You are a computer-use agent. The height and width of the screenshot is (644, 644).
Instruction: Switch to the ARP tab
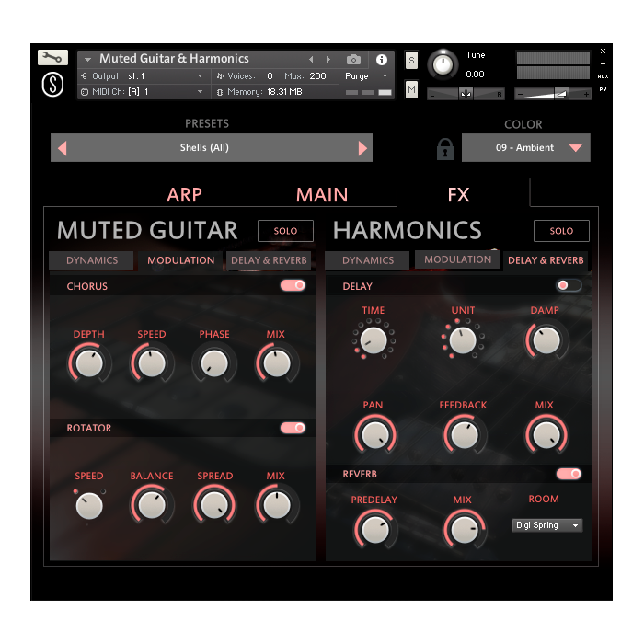pos(184,194)
